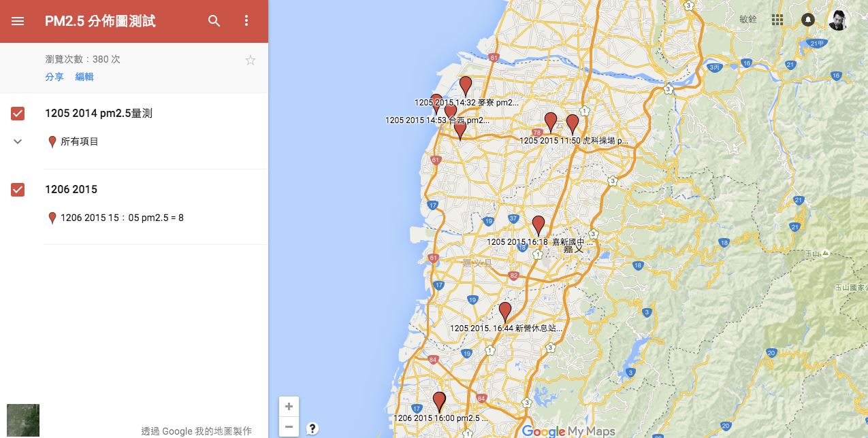Click the 新營休息站 map pin

505,311
